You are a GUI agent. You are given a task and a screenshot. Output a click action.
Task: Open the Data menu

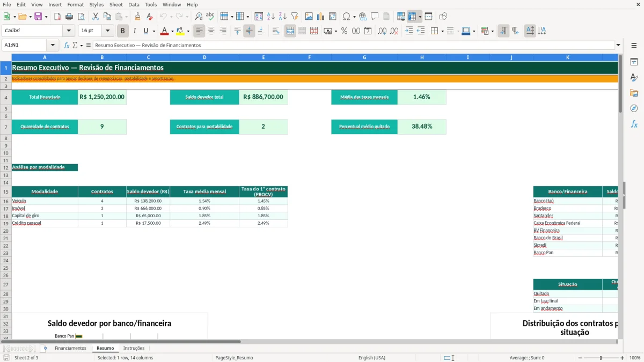(134, 4)
